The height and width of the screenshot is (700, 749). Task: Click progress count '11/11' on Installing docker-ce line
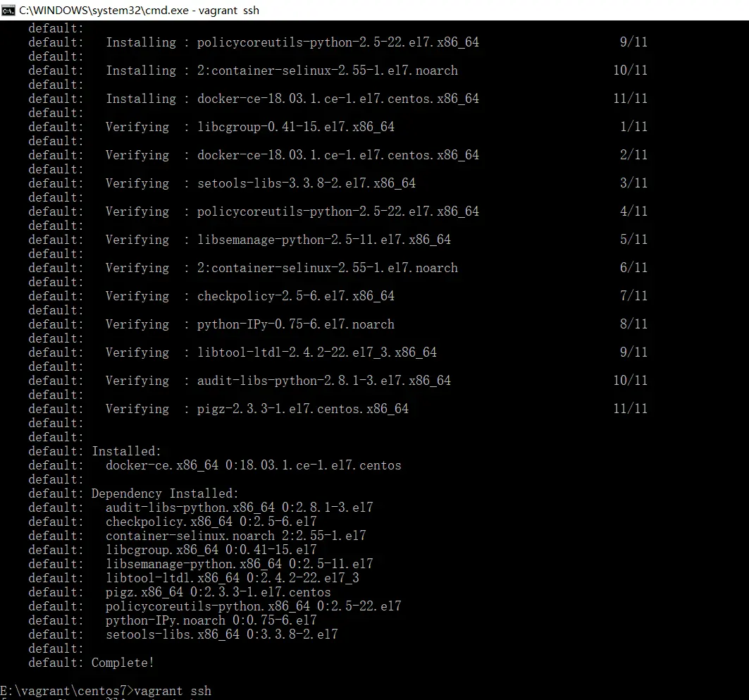(x=631, y=99)
